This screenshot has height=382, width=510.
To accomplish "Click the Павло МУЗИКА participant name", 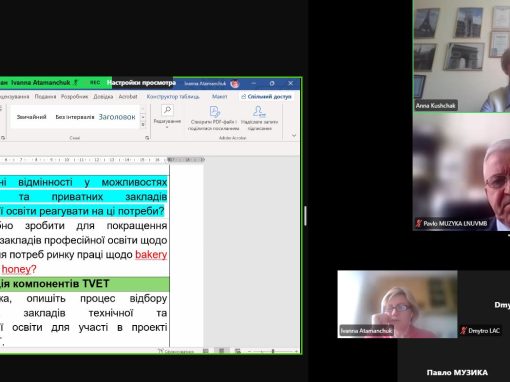I will pyautogui.click(x=457, y=372).
